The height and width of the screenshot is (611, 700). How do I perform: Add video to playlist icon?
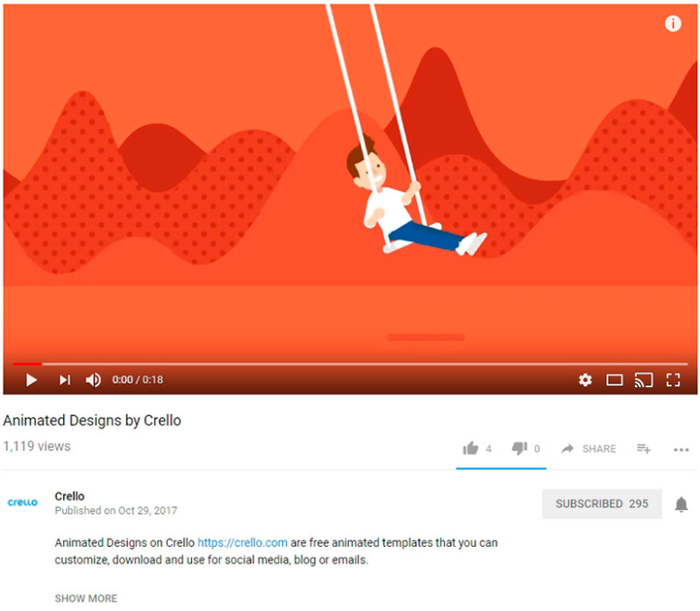point(644,449)
